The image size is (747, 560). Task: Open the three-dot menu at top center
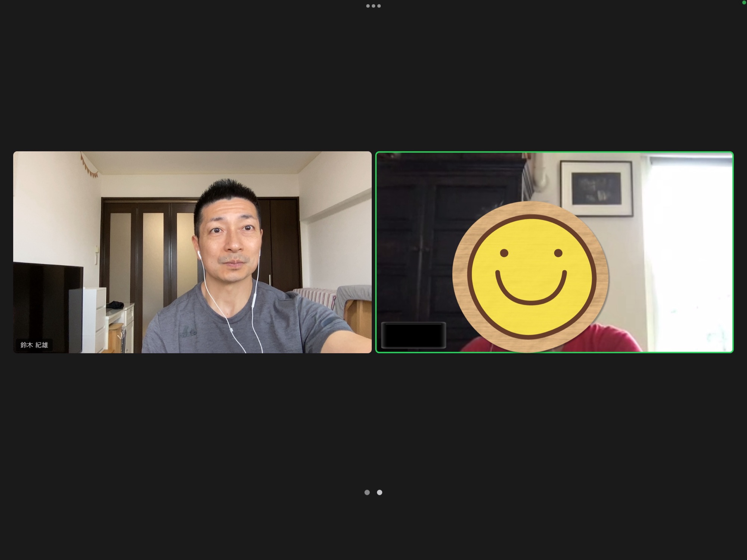pos(373,6)
